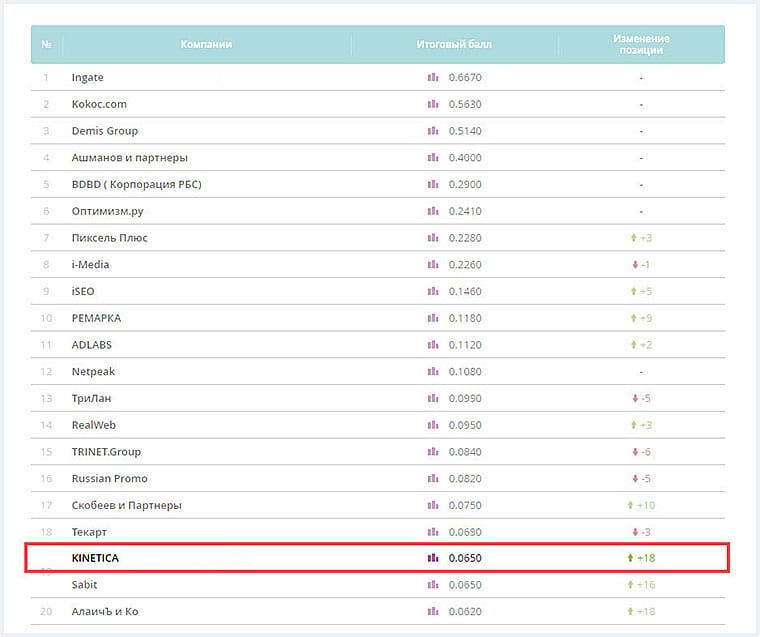Select Скобеев и Партнеры company name
Image resolution: width=760 pixels, height=637 pixels.
pos(127,505)
